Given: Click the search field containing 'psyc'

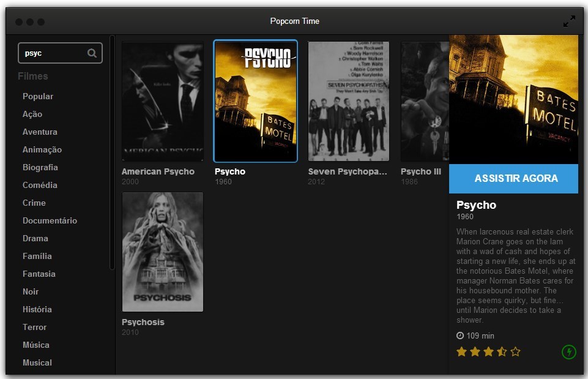Looking at the screenshot, I should tap(60, 53).
